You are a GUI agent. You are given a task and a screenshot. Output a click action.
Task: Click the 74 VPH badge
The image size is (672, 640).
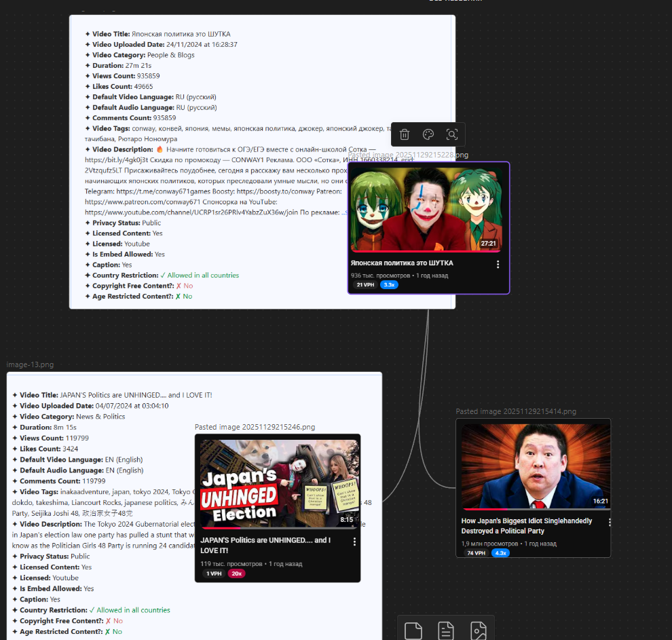pos(476,553)
